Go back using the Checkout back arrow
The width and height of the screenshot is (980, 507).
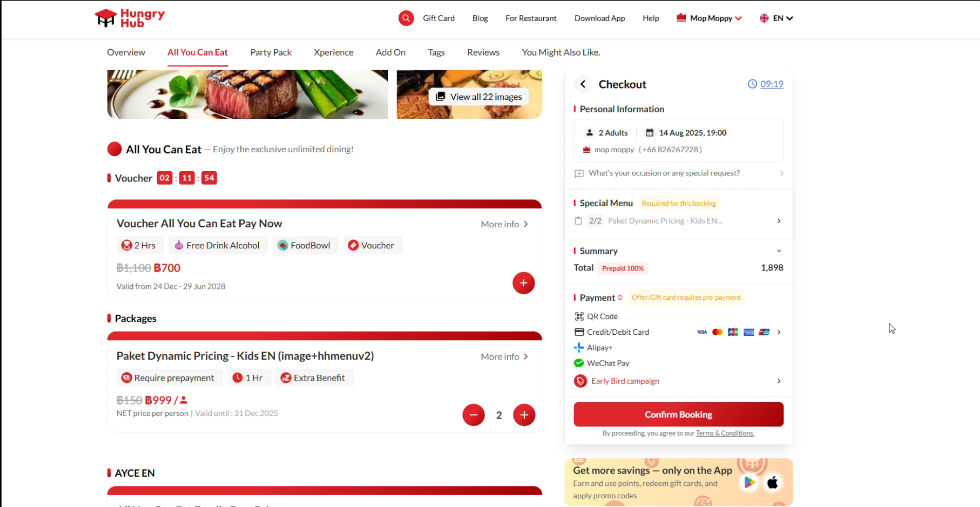pos(583,84)
